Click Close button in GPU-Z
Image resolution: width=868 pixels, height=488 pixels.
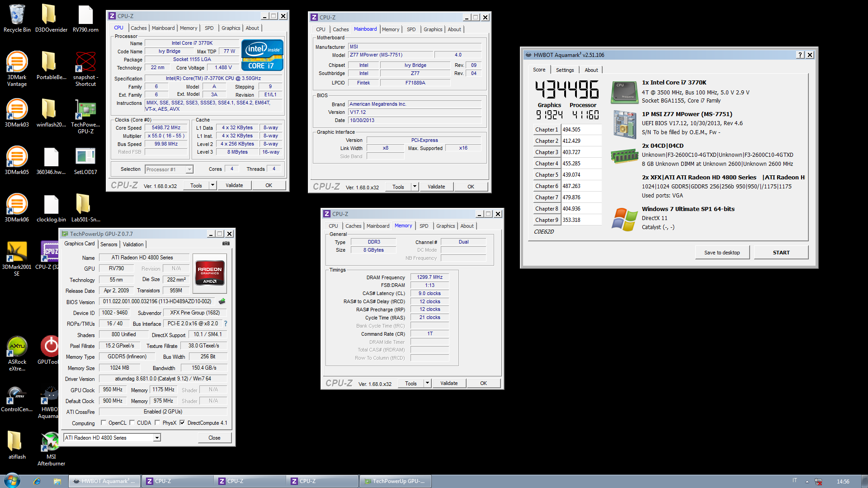214,438
